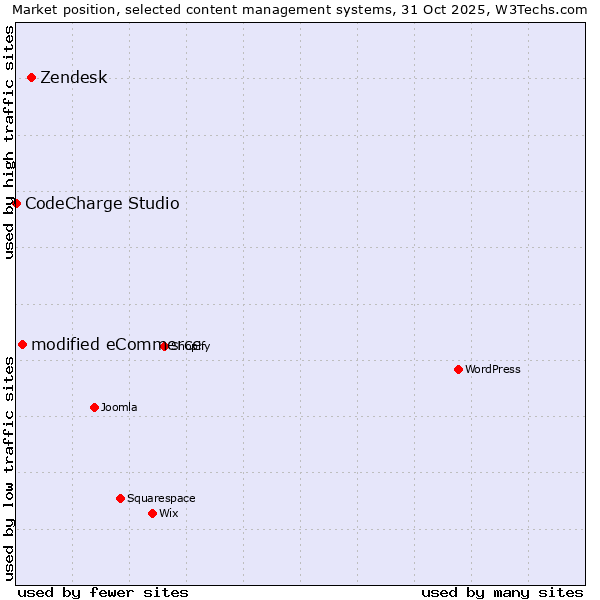Viewport: 600px width, 600px height.
Task: Select the WordPress text label
Action: point(492,370)
